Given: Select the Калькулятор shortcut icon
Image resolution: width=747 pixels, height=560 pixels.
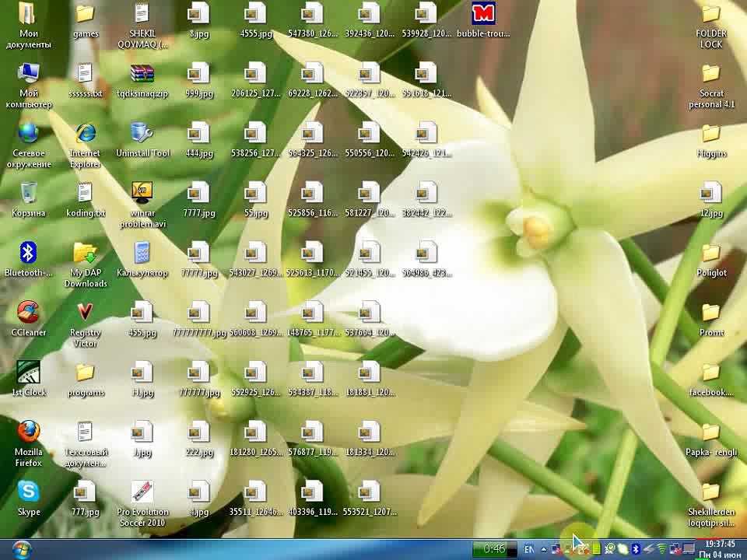Looking at the screenshot, I should [142, 253].
